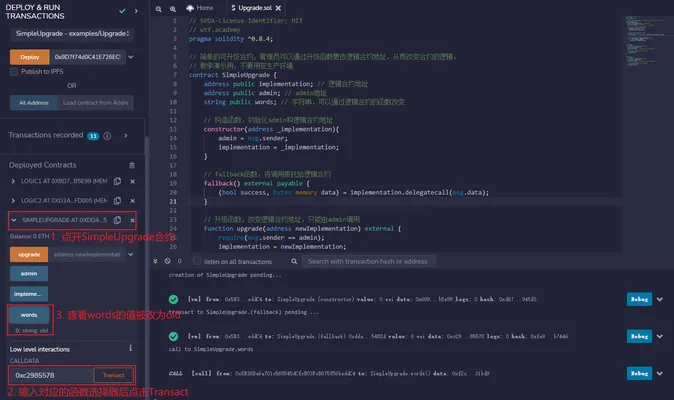
Task: Click the zoom in magnifier icon
Action: (172, 9)
